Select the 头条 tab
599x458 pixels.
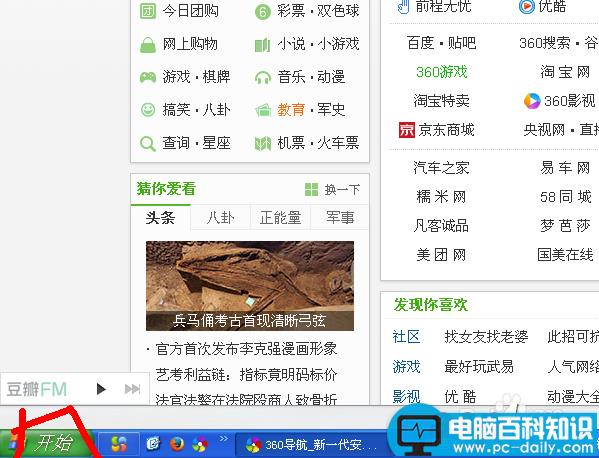(160, 218)
